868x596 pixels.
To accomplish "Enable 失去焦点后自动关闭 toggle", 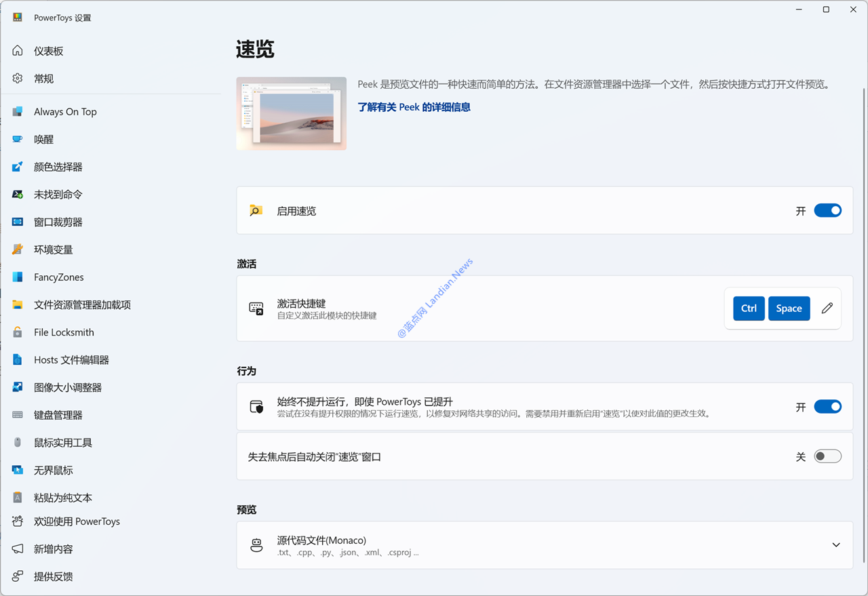I will point(827,457).
